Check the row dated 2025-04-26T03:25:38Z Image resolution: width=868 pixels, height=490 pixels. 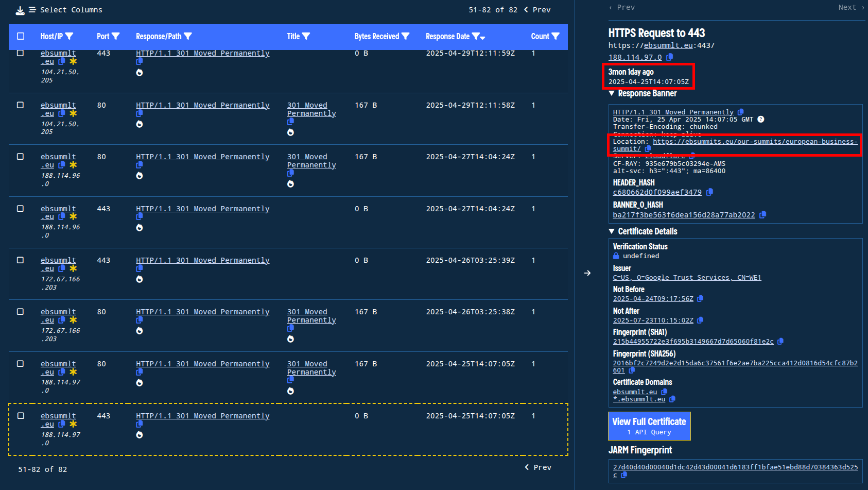[x=21, y=311]
